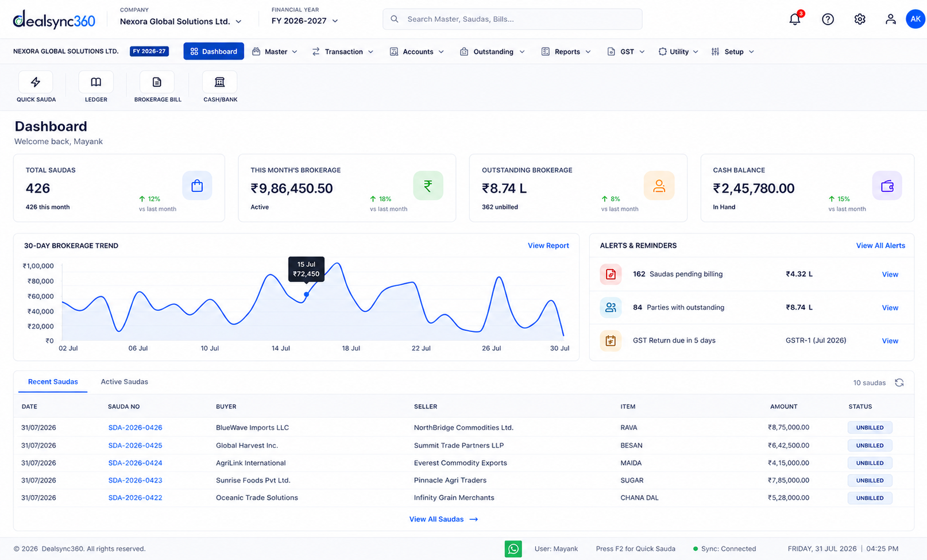View the GST Return due alert
This screenshot has width=927, height=560.
tap(890, 341)
